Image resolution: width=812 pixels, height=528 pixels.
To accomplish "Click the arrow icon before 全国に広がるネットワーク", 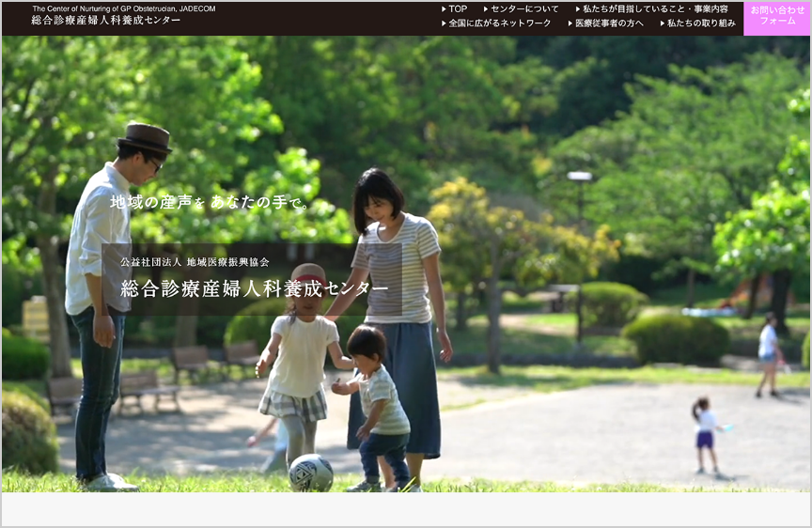I will (444, 23).
